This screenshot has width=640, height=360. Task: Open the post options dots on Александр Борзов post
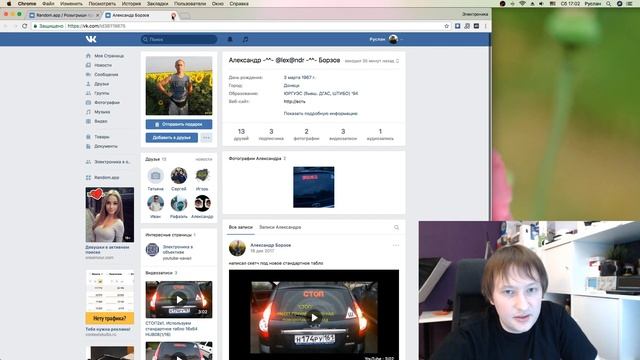tap(396, 245)
